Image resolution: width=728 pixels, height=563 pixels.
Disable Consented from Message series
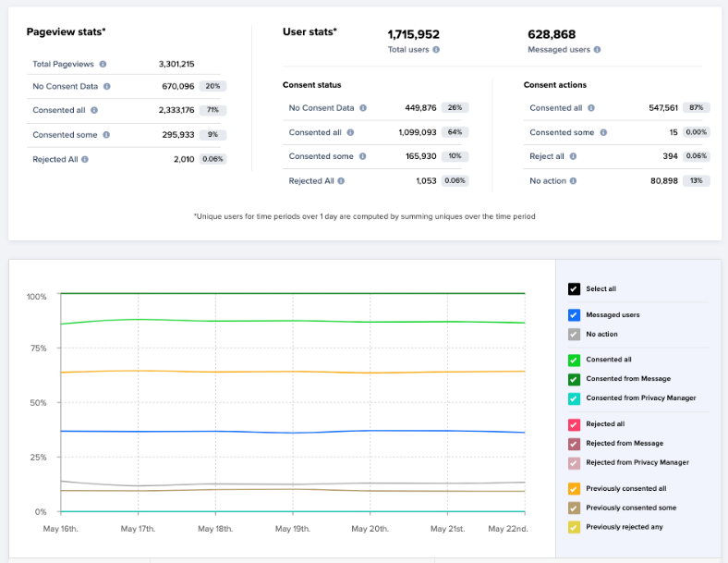pos(574,379)
